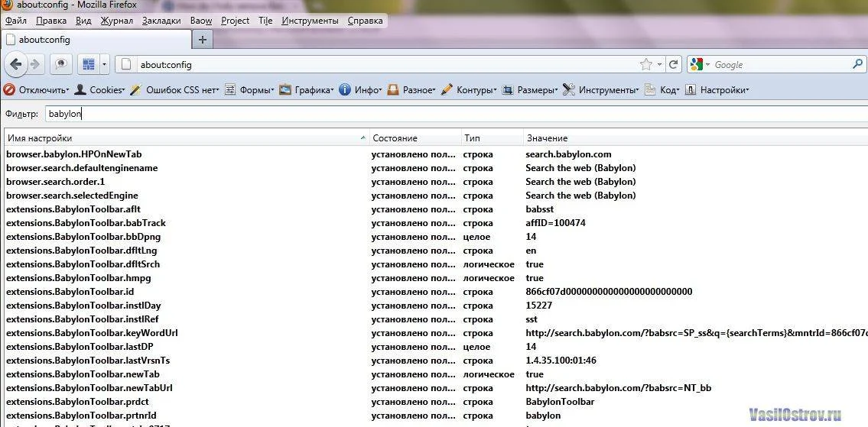This screenshot has height=427, width=868.
Task: Open the Код developer toolbar menu
Action: pos(662,89)
